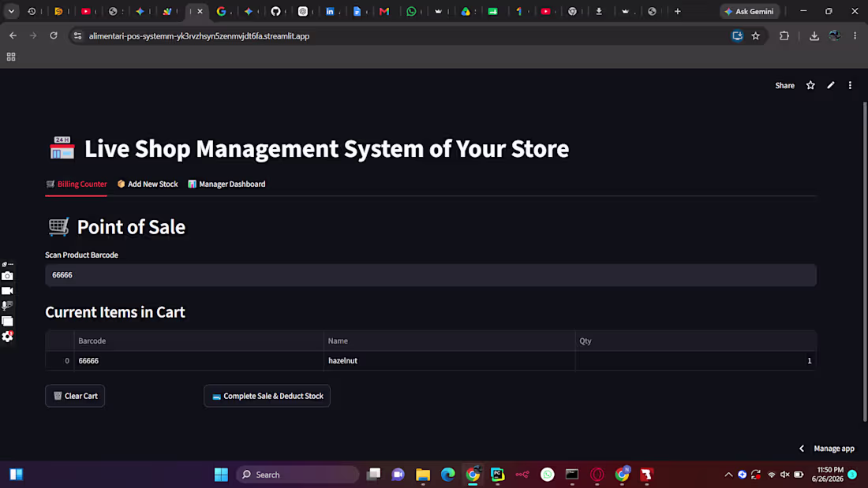Open Microsoft Edge from the taskbar
This screenshot has width=868, height=488.
pos(448,474)
